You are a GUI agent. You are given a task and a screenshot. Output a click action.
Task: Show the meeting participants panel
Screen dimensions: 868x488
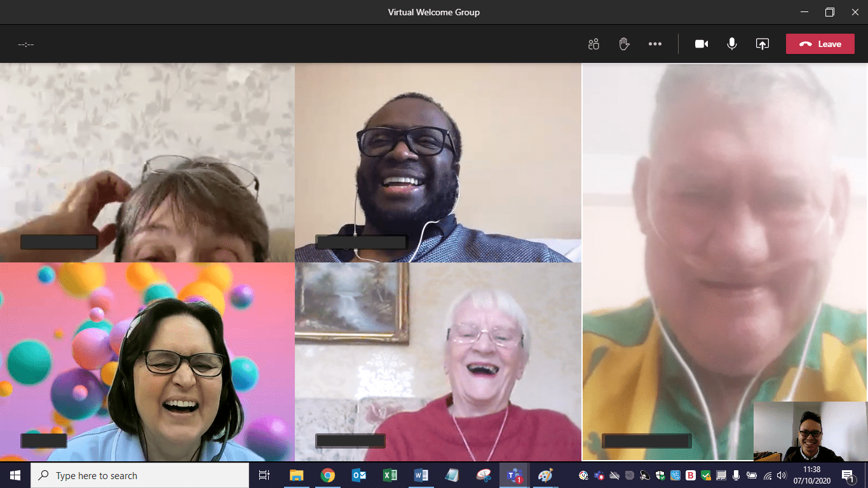pos(593,44)
